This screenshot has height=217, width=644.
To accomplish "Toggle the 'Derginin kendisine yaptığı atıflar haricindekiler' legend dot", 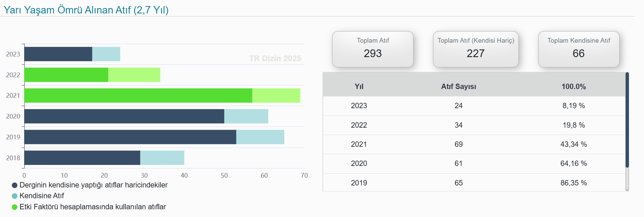I will 14,185.
